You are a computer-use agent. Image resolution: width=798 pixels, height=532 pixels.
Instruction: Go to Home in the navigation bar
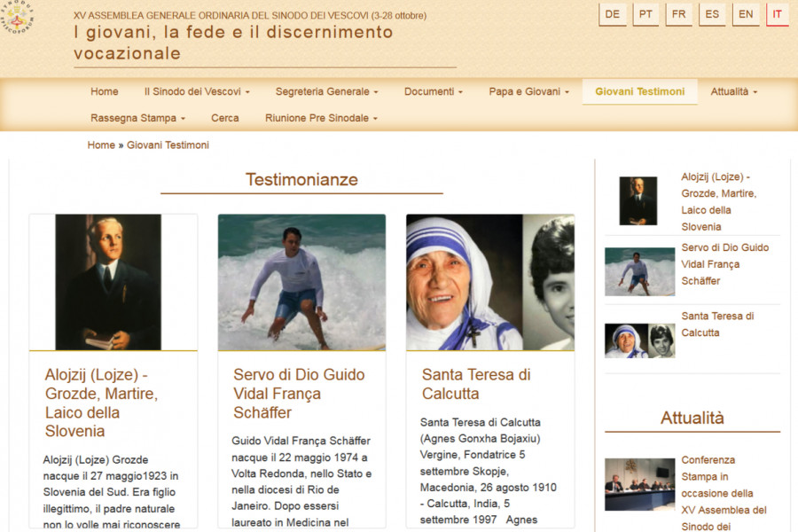105,91
